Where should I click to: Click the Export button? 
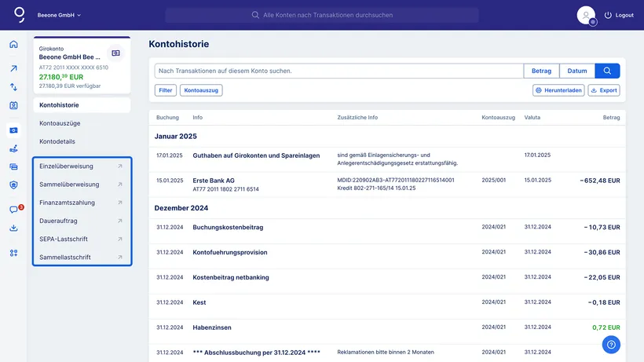(604, 90)
